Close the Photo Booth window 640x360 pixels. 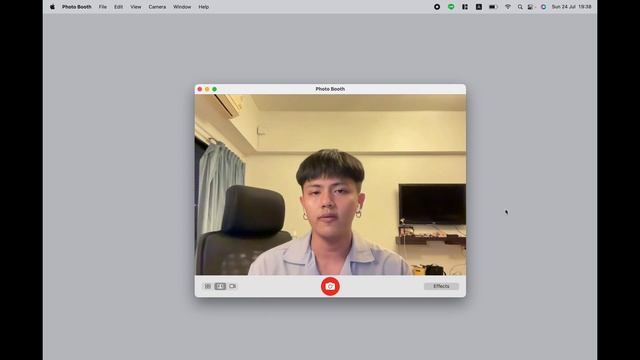click(x=200, y=89)
